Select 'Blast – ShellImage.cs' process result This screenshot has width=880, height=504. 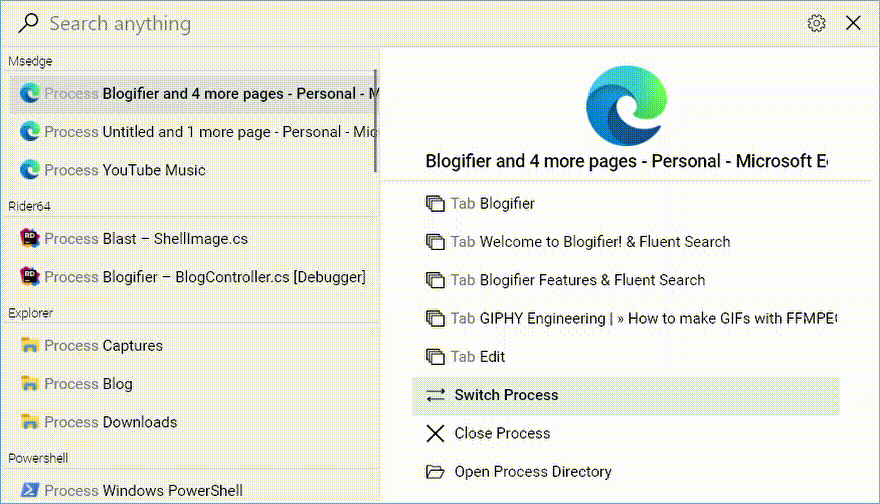pos(194,238)
